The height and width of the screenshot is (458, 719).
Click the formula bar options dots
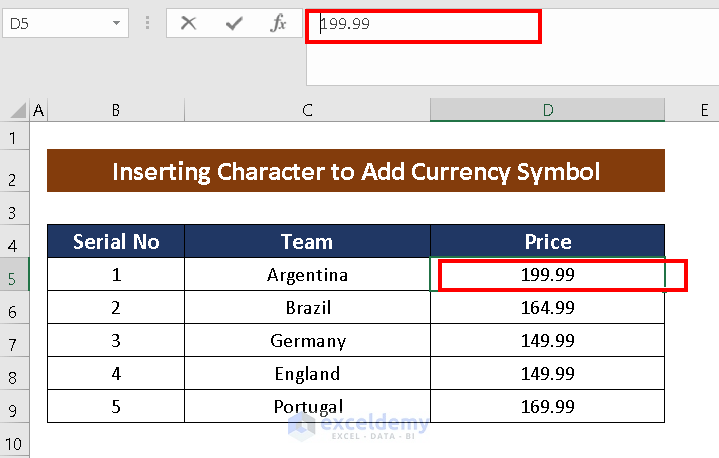(x=148, y=24)
